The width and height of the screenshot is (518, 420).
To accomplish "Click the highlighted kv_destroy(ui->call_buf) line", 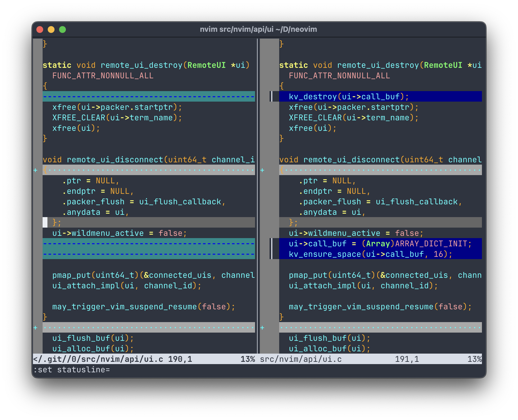I will point(348,96).
